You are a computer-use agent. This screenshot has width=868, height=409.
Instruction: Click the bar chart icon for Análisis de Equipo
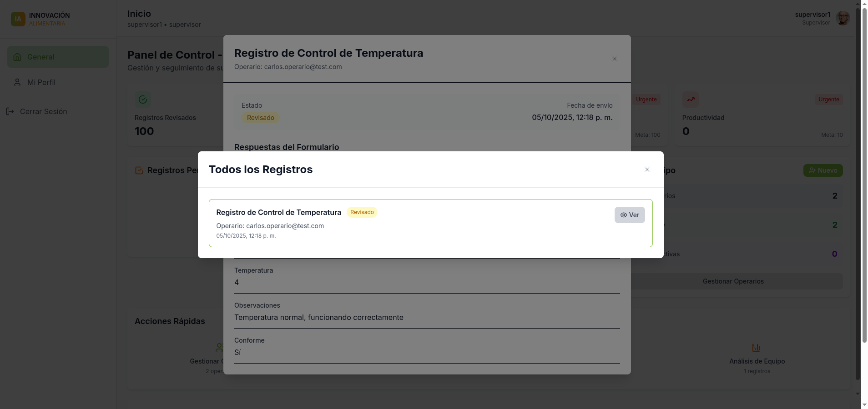(x=756, y=348)
